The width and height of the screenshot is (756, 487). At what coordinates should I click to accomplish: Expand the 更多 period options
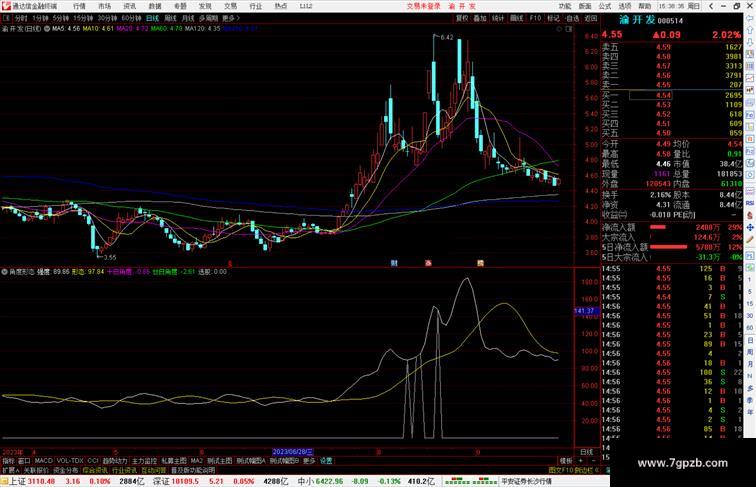[x=230, y=18]
